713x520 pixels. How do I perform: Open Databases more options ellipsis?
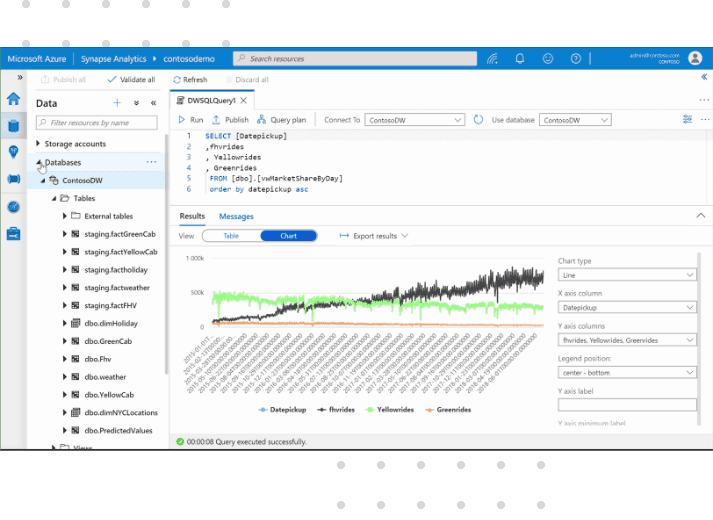coord(151,162)
